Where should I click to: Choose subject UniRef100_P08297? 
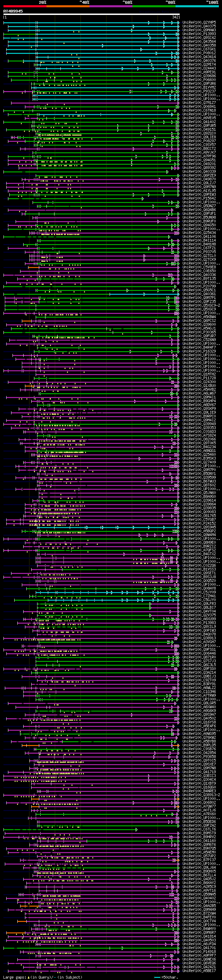[x=199, y=141]
